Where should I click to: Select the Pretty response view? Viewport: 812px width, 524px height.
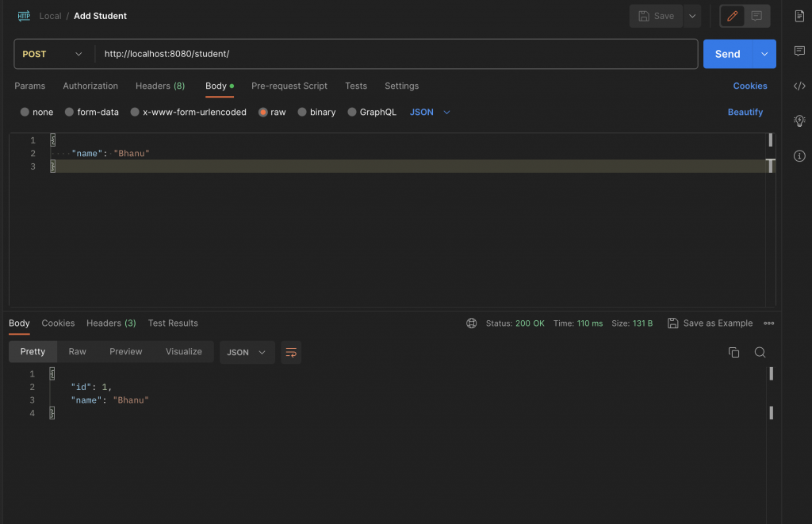(x=33, y=351)
